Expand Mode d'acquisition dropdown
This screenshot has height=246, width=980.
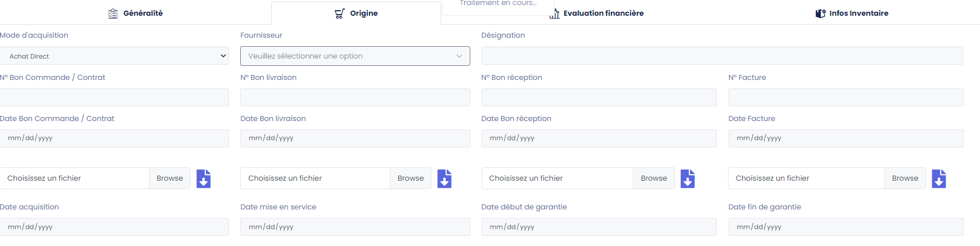point(114,56)
